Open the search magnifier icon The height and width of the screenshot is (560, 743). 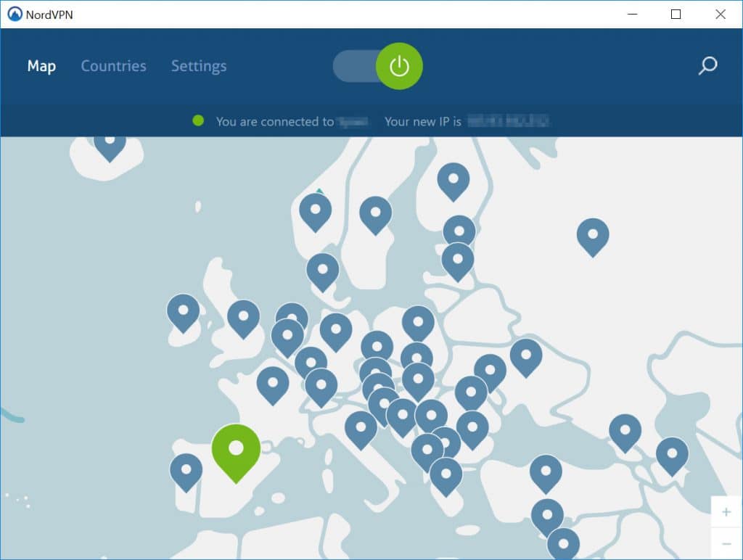pyautogui.click(x=707, y=66)
